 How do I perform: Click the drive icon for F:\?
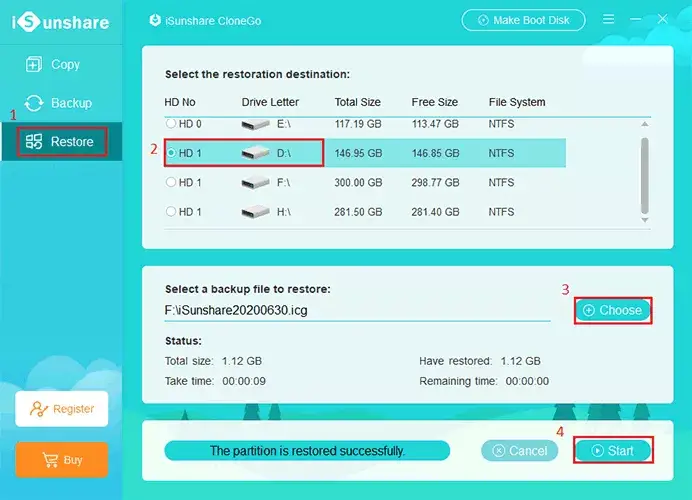256,182
